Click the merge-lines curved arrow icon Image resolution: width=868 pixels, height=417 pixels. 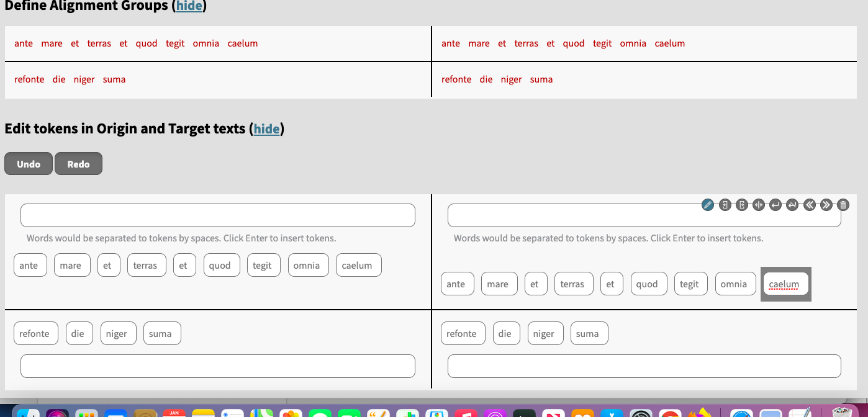tap(792, 205)
